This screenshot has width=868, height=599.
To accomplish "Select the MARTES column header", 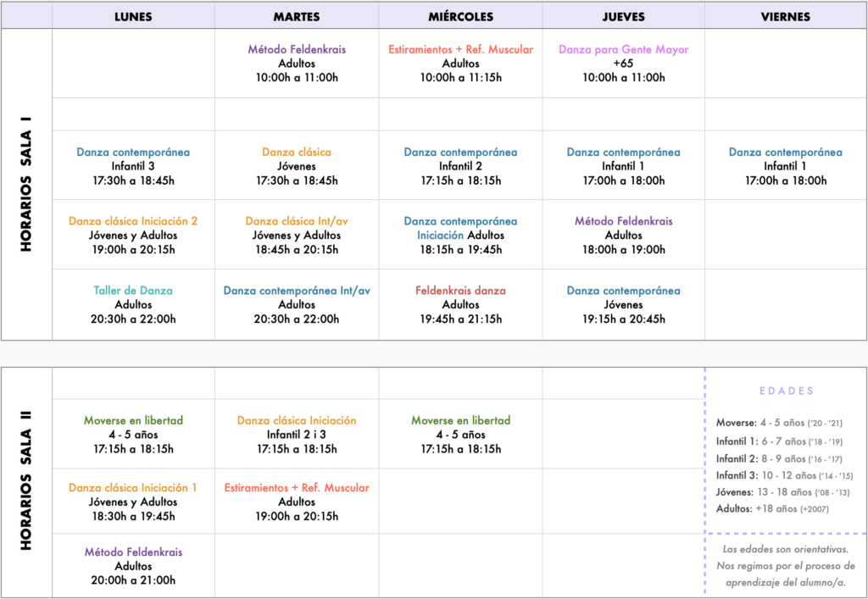I will tap(297, 16).
